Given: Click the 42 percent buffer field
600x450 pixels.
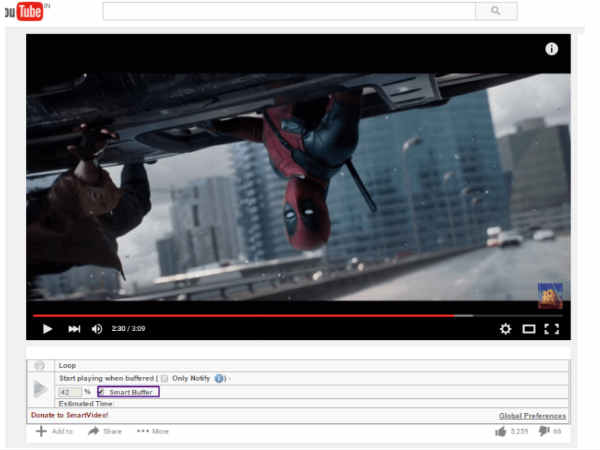Looking at the screenshot, I should [x=69, y=392].
